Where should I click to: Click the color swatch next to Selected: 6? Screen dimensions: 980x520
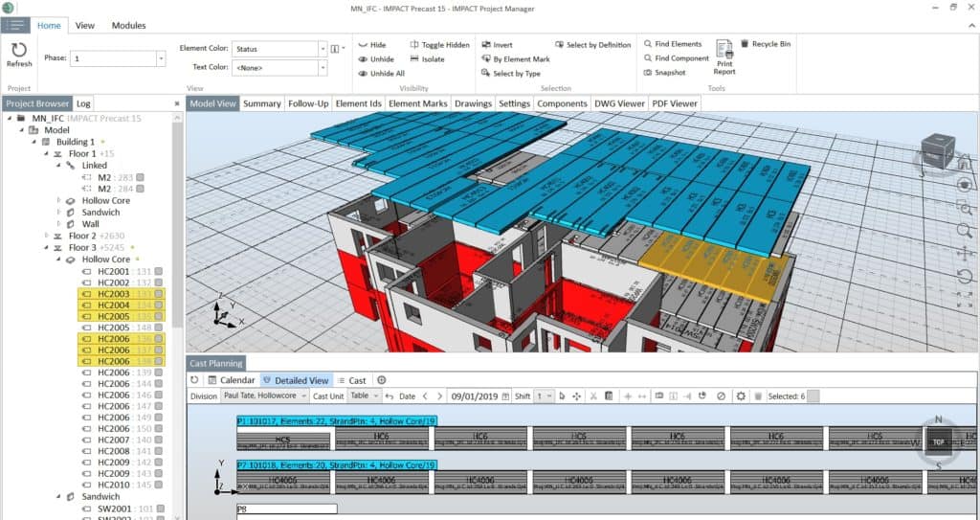coord(813,396)
